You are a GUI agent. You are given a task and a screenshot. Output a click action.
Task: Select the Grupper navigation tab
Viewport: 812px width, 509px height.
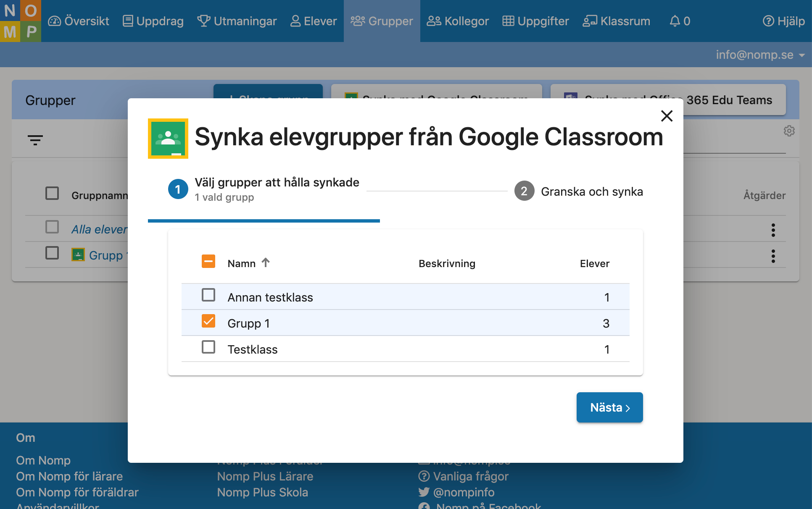click(x=382, y=21)
